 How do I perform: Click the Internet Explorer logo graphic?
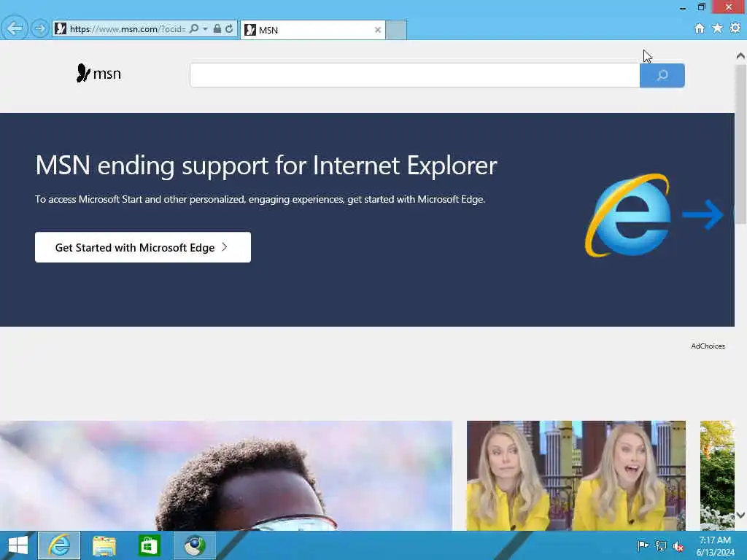pyautogui.click(x=629, y=215)
